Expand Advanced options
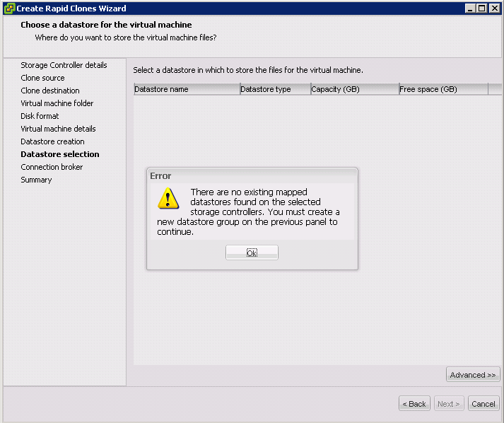 point(473,375)
